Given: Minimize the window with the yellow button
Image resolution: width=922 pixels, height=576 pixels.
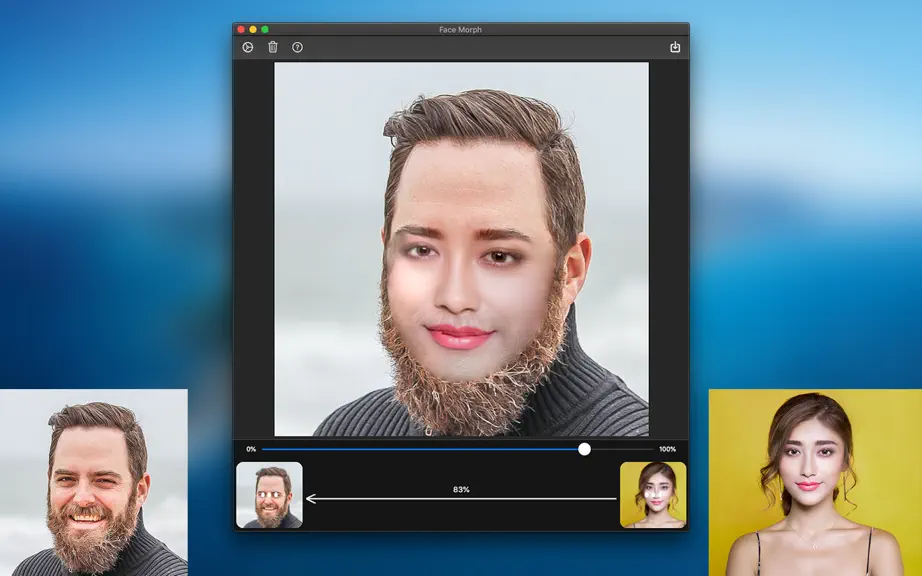Looking at the screenshot, I should tap(253, 29).
